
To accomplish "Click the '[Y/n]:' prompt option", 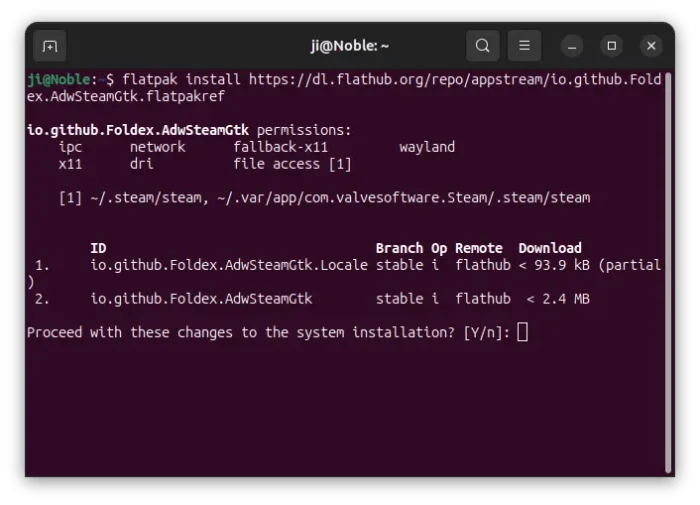I will click(x=487, y=333).
